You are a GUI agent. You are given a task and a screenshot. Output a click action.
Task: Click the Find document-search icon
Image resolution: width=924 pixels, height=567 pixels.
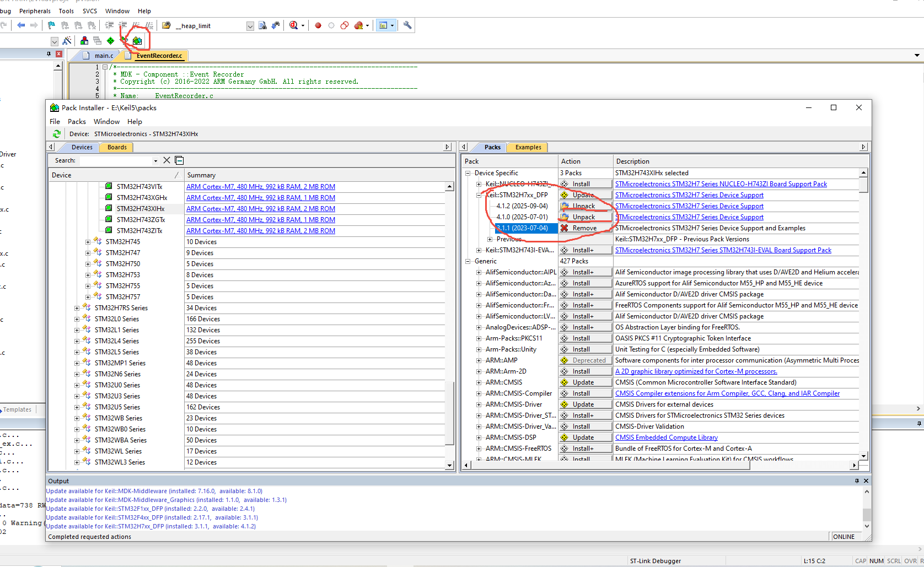point(262,25)
